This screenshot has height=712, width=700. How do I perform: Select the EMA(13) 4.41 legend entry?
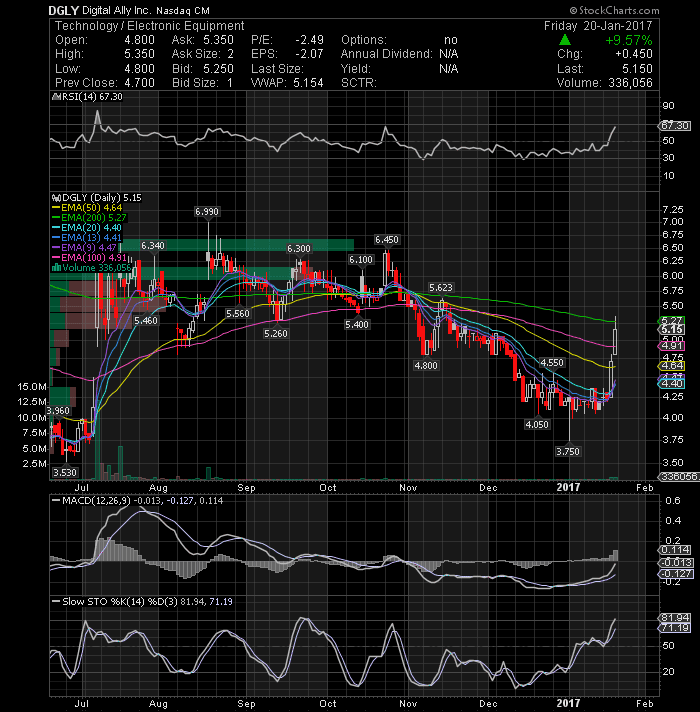click(x=87, y=237)
